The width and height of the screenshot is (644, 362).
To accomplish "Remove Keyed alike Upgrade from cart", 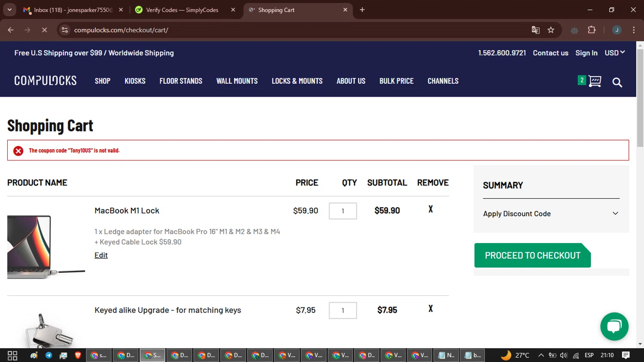I will (x=431, y=309).
